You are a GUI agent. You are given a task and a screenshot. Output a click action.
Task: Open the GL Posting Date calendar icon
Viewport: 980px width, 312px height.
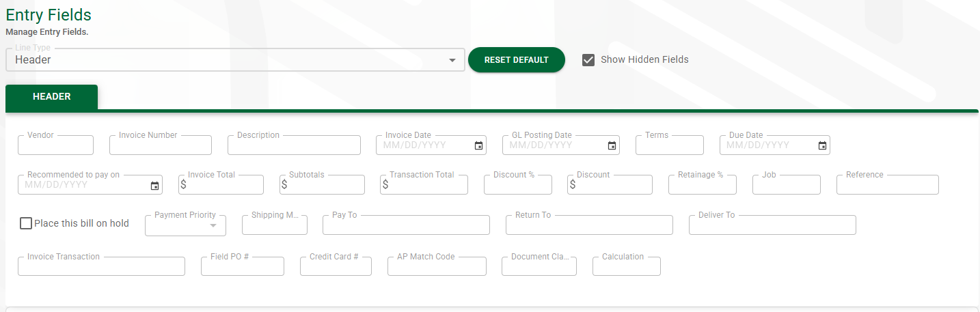tap(612, 145)
